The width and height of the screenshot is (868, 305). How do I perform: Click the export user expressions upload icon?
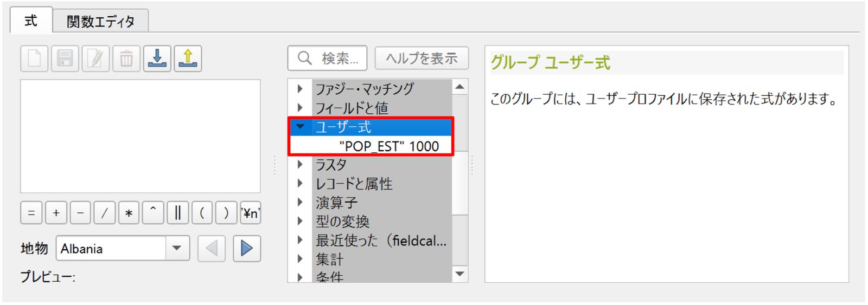coord(188,59)
